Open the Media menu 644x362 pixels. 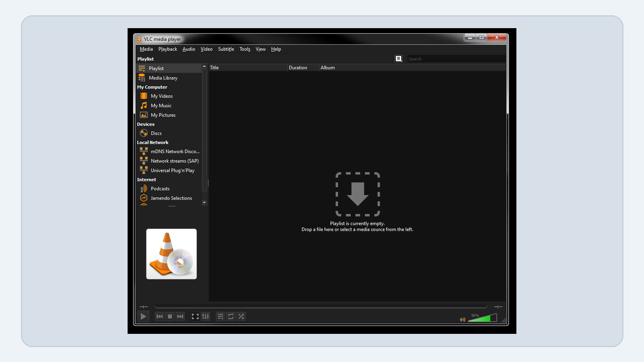coord(146,49)
